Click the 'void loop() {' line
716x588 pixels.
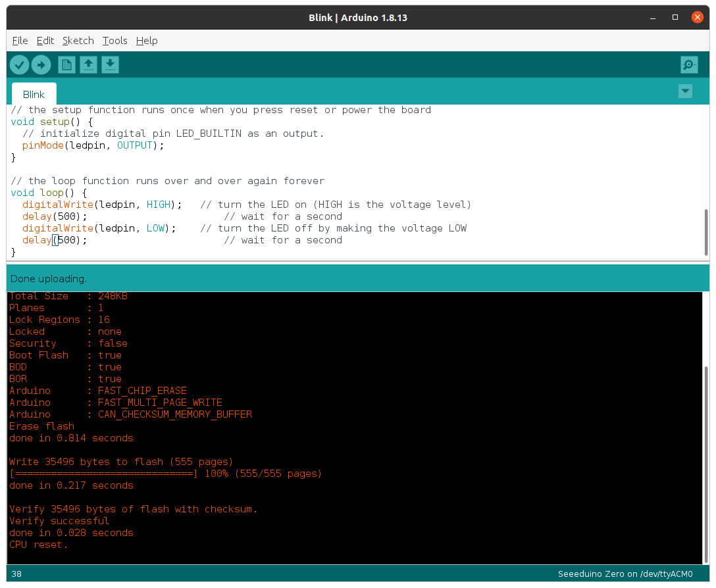[x=49, y=193]
